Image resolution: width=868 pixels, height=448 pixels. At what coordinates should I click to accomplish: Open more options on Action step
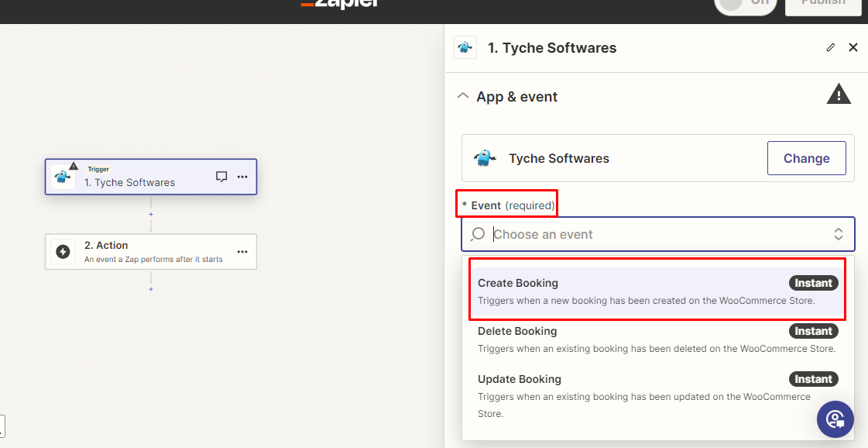click(x=242, y=252)
